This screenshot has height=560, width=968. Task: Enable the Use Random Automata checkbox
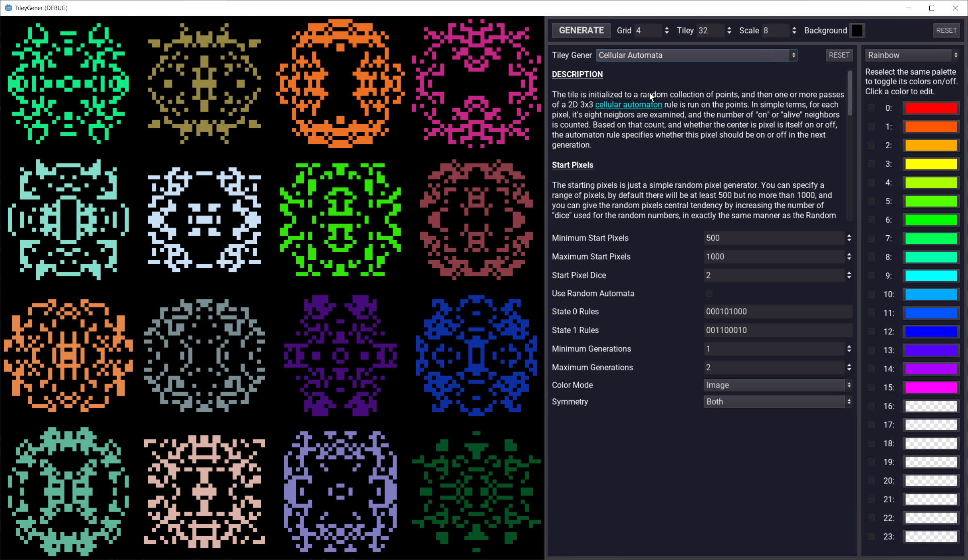pyautogui.click(x=710, y=293)
